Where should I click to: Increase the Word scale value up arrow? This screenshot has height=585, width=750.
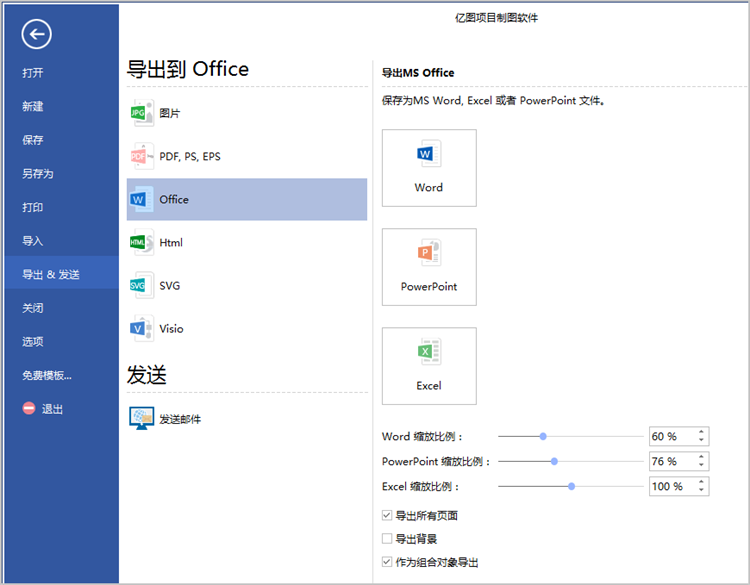[x=701, y=431]
